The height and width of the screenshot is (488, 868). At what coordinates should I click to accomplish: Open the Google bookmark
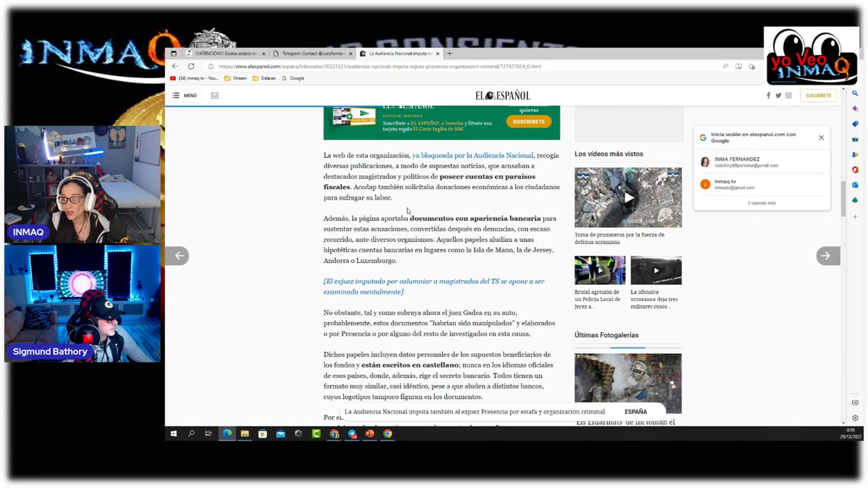[293, 78]
